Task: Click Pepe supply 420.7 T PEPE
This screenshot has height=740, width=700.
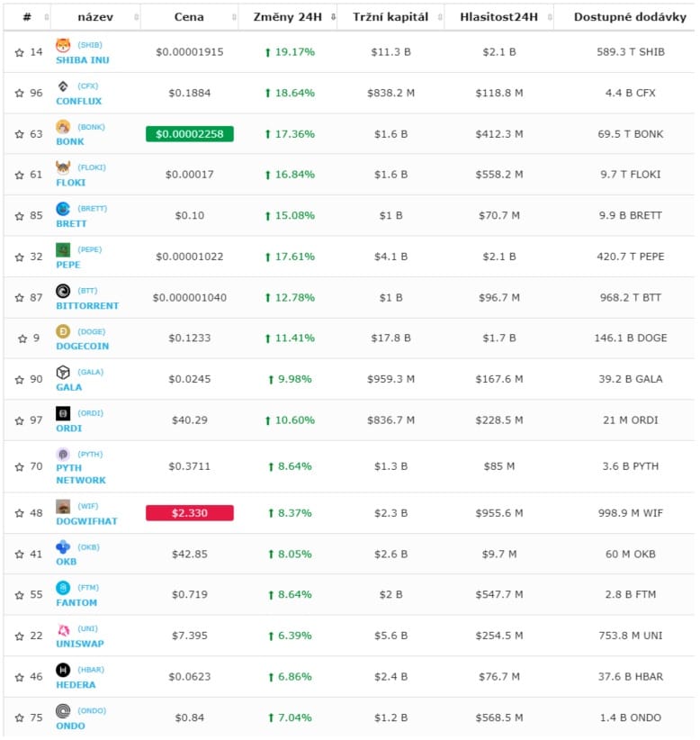Action: tap(630, 257)
